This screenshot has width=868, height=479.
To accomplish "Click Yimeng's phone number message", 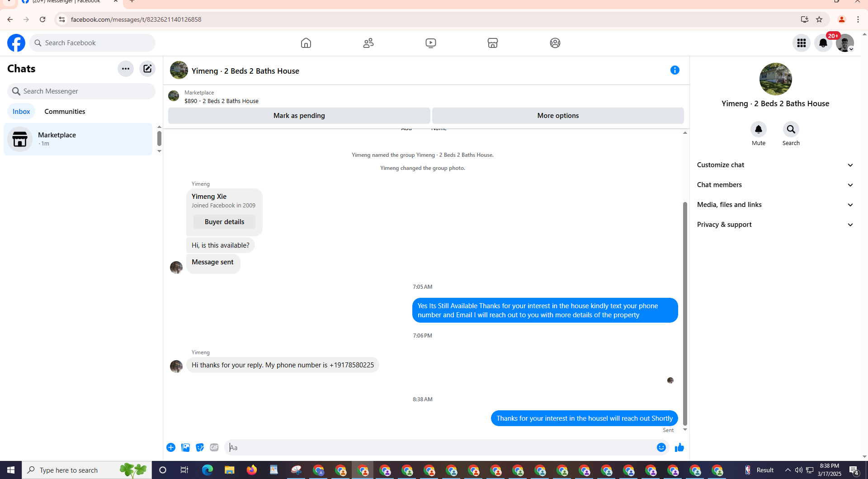I will (x=283, y=365).
